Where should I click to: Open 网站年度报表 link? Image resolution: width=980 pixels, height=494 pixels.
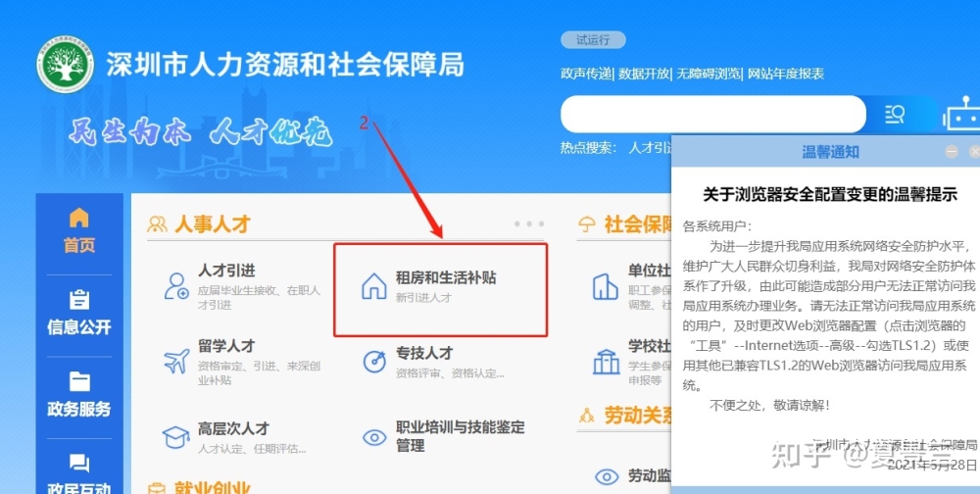pos(786,74)
